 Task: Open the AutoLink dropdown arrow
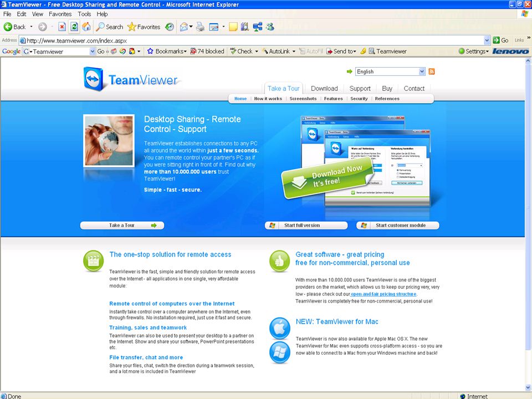pyautogui.click(x=294, y=51)
